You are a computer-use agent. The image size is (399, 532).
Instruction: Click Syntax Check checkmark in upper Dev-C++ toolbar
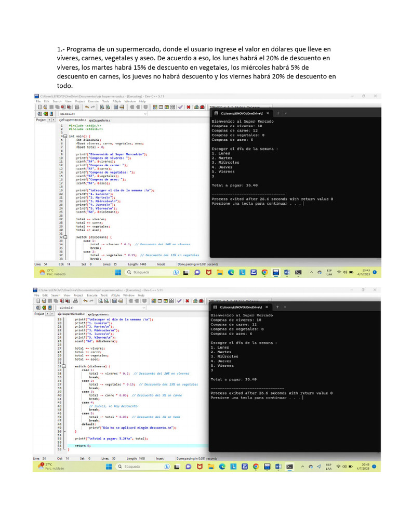point(180,107)
